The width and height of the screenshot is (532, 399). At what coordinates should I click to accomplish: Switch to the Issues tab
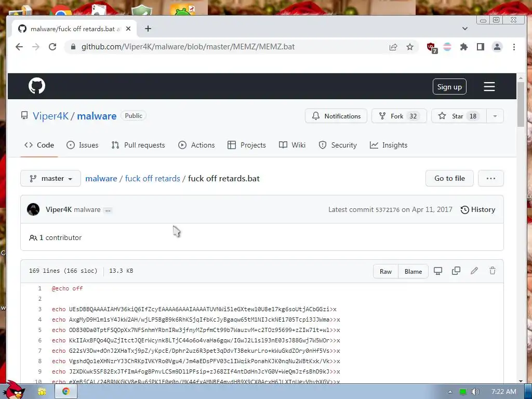(83, 145)
